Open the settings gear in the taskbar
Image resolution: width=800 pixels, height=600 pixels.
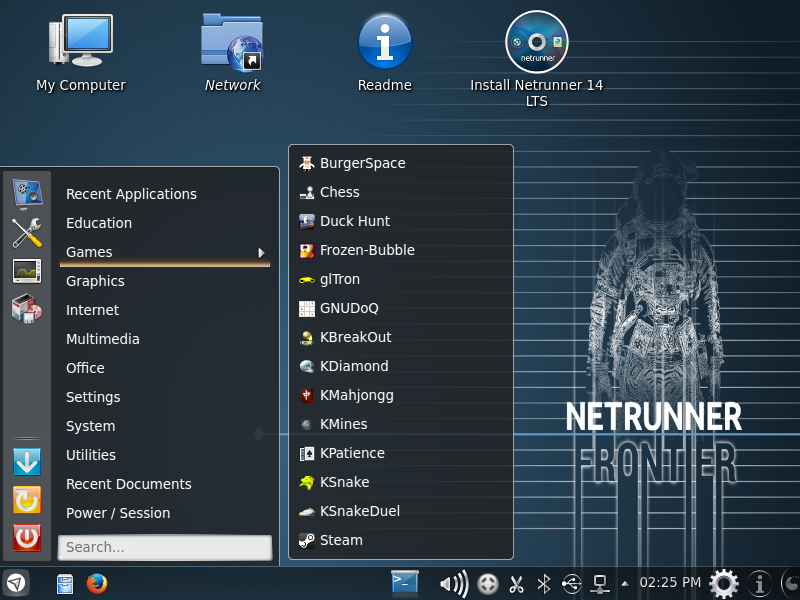[724, 583]
